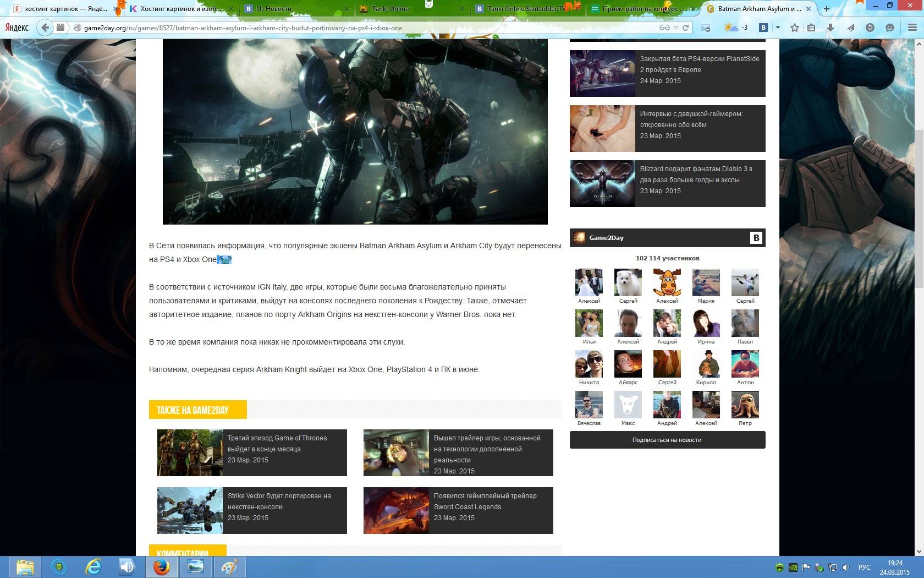This screenshot has width=924, height=578.
Task: Open the bookmarks list icon
Action: 811,28
